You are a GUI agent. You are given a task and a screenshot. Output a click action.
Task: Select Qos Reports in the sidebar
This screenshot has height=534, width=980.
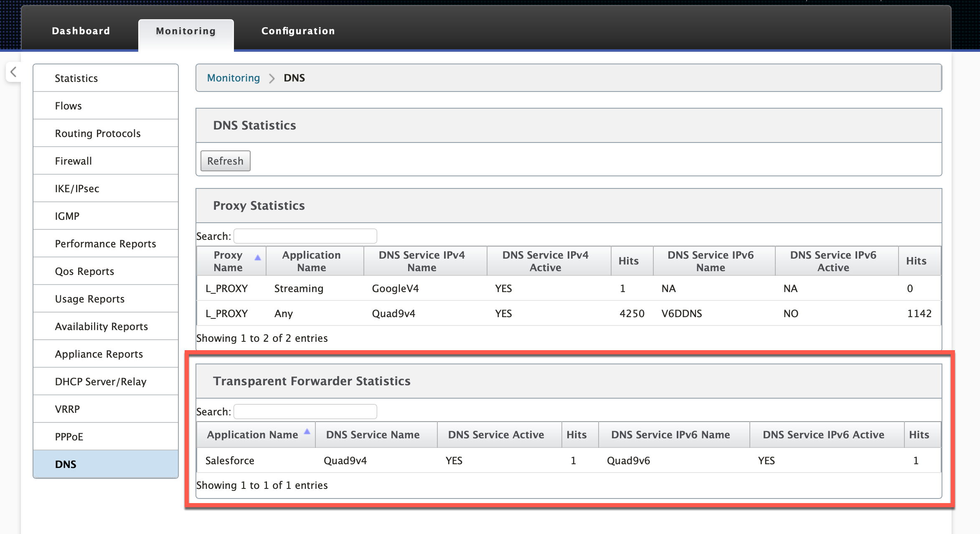pyautogui.click(x=106, y=271)
